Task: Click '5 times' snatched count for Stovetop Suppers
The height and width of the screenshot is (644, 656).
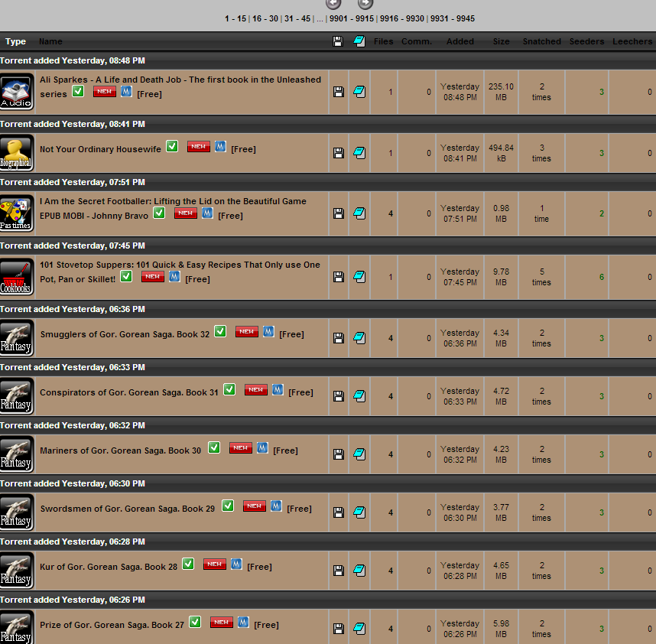Action: (x=541, y=277)
